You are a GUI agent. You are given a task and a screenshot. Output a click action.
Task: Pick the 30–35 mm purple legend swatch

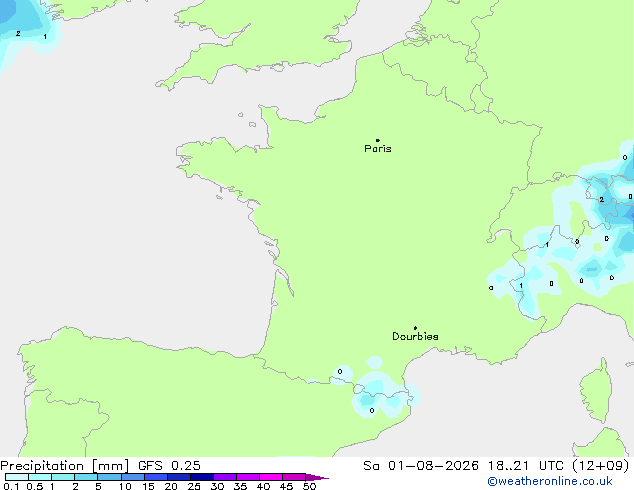[x=224, y=477]
